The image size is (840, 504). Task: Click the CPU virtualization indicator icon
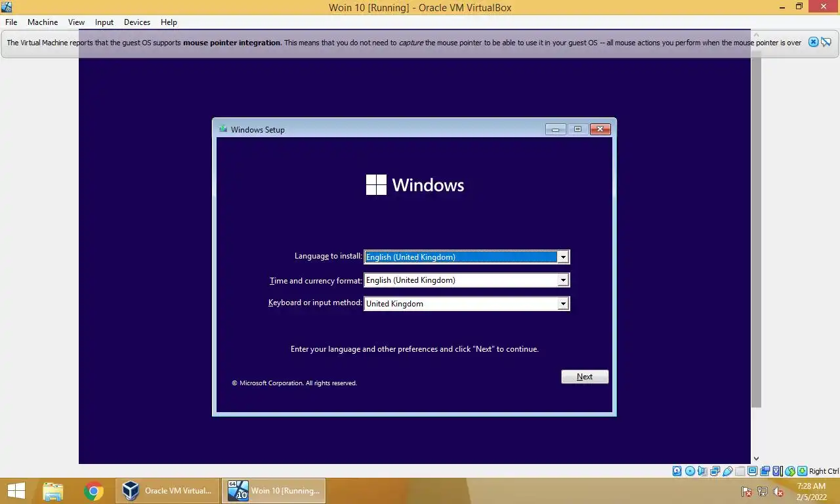pyautogui.click(x=777, y=471)
